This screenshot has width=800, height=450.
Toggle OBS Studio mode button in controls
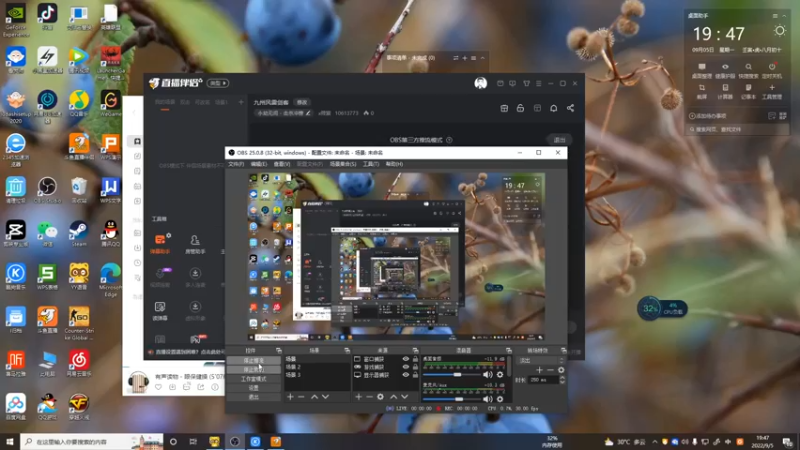254,379
